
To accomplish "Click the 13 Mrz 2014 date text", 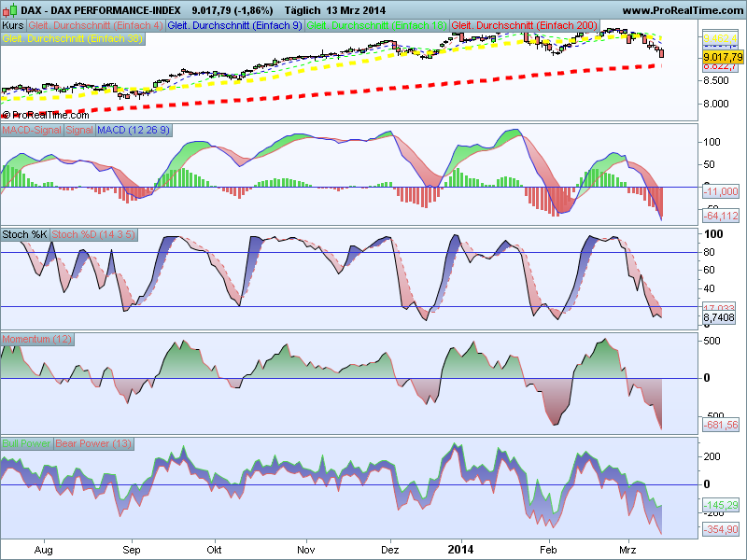I will click(x=356, y=10).
